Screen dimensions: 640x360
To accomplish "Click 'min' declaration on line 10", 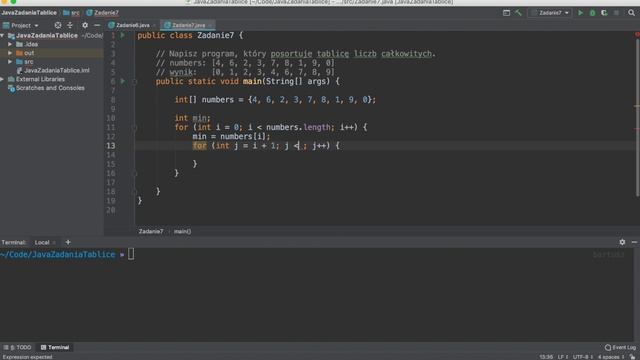I will (x=200, y=118).
